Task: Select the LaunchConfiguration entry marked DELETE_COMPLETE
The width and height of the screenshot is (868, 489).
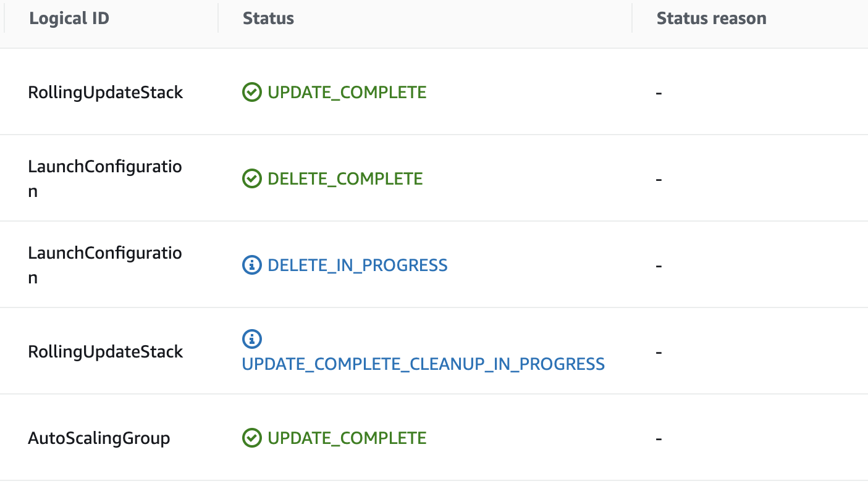Action: tap(105, 179)
